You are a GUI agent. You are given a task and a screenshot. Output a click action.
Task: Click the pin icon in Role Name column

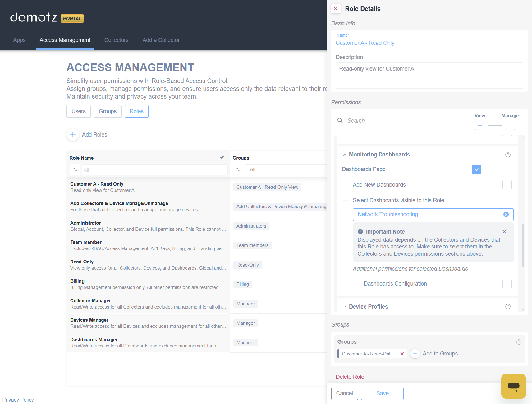[222, 158]
